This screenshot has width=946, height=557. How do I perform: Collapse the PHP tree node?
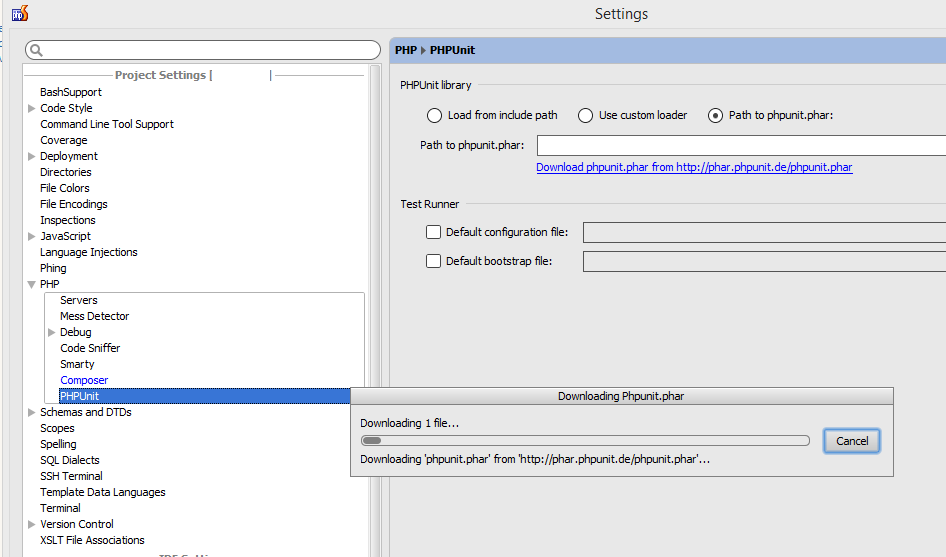point(31,284)
